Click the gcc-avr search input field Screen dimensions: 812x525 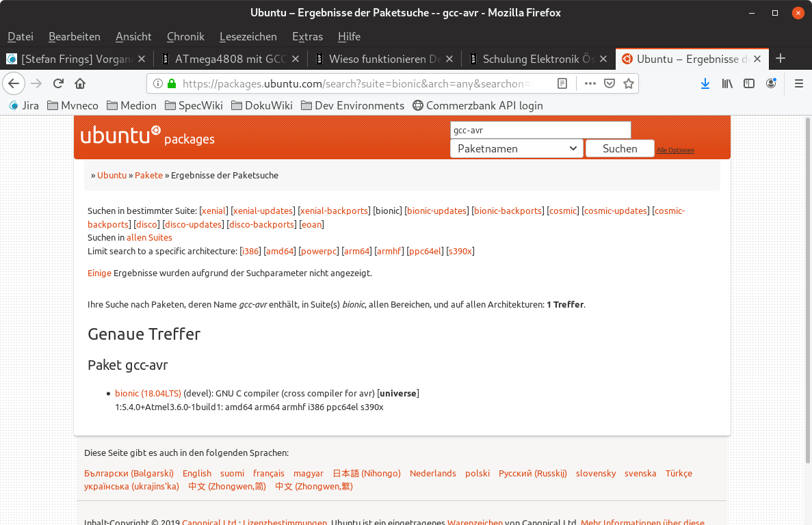tap(540, 131)
